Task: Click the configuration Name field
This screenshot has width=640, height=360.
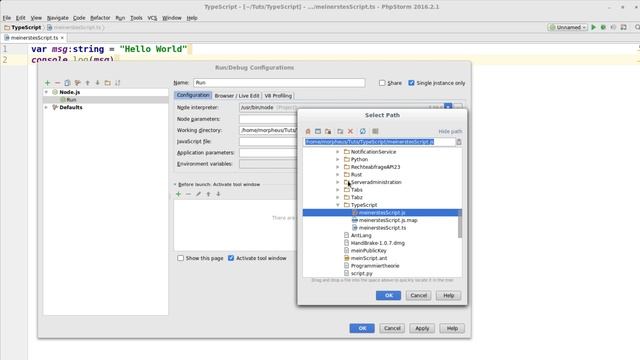Action: (279, 83)
